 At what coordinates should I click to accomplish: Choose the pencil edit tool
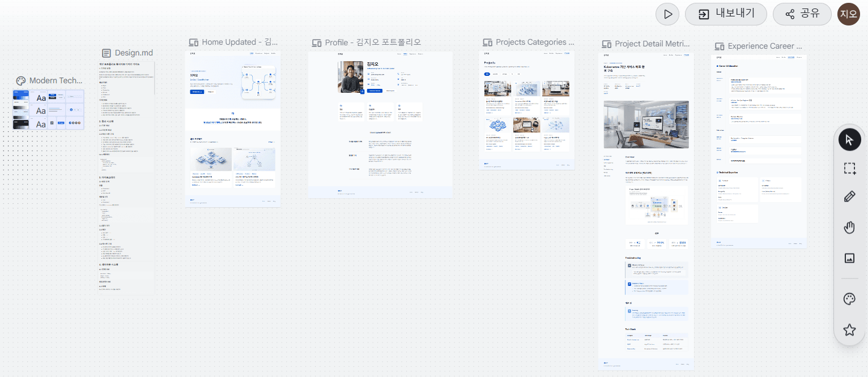849,197
